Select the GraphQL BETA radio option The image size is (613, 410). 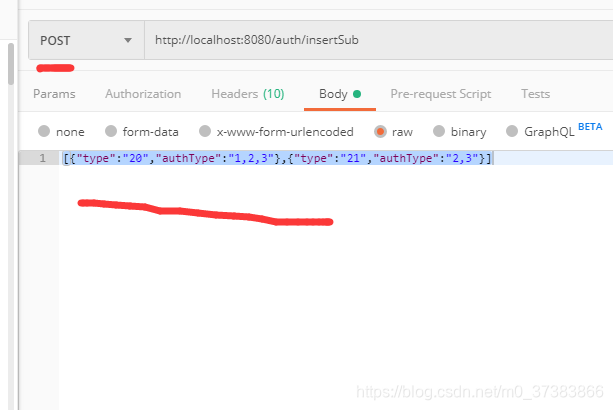pos(512,131)
